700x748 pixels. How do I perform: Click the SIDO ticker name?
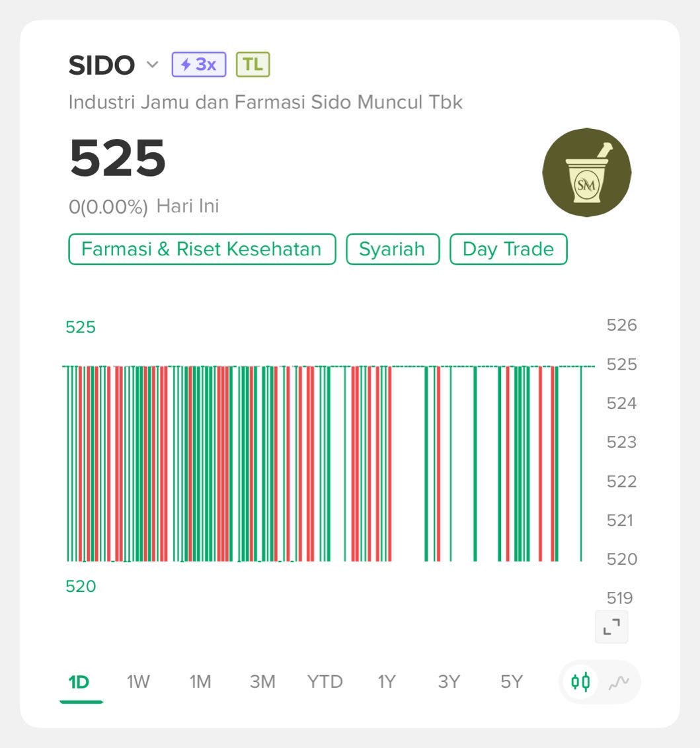click(x=101, y=65)
